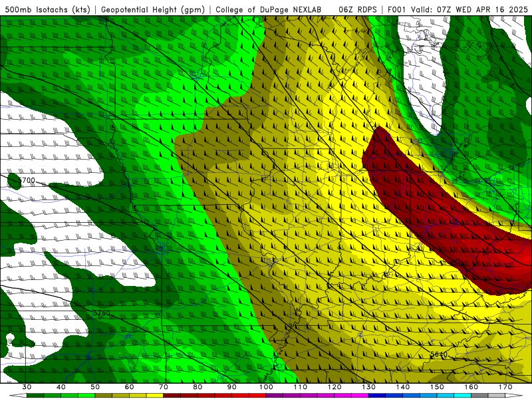This screenshot has width=532, height=399.
Task: Click the 50 value on the color scale
Action: click(x=95, y=387)
